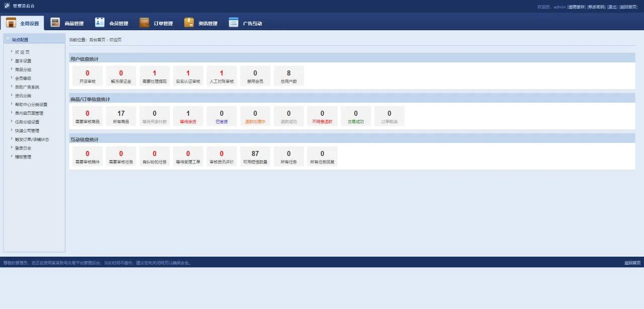Go to 登录日志 in the sidebar
The height and width of the screenshot is (309, 644).
[x=23, y=148]
